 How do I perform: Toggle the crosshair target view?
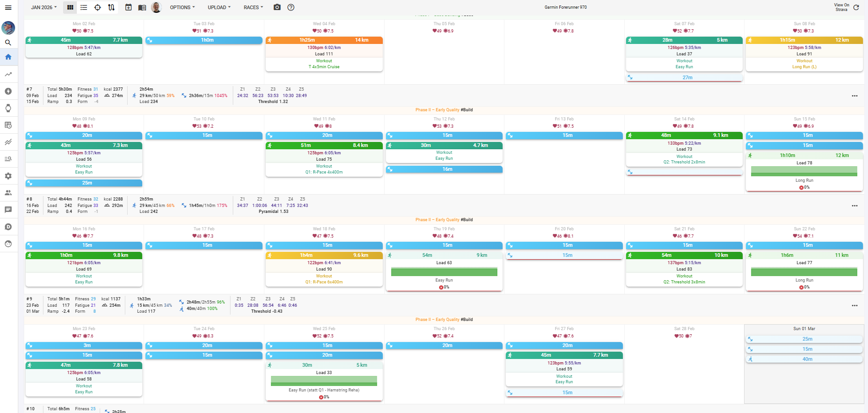pos(97,7)
